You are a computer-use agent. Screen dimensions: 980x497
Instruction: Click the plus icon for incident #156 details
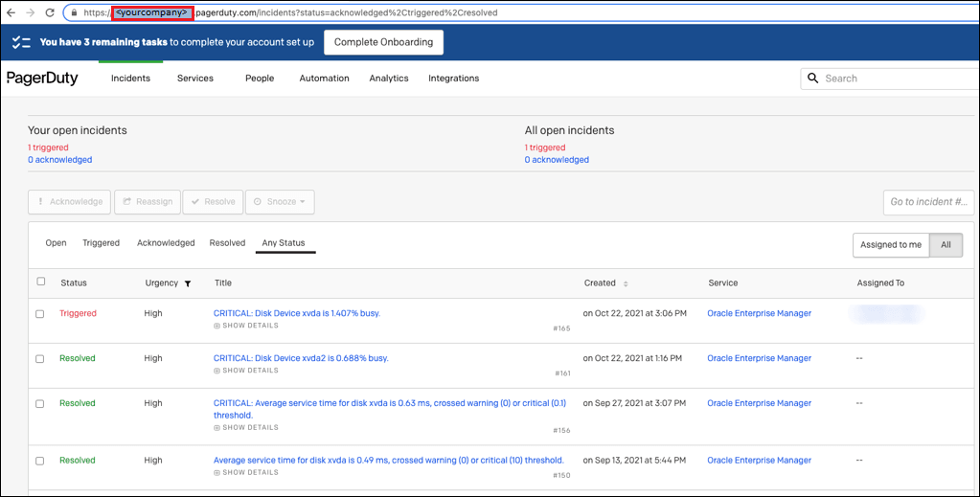[x=217, y=428]
